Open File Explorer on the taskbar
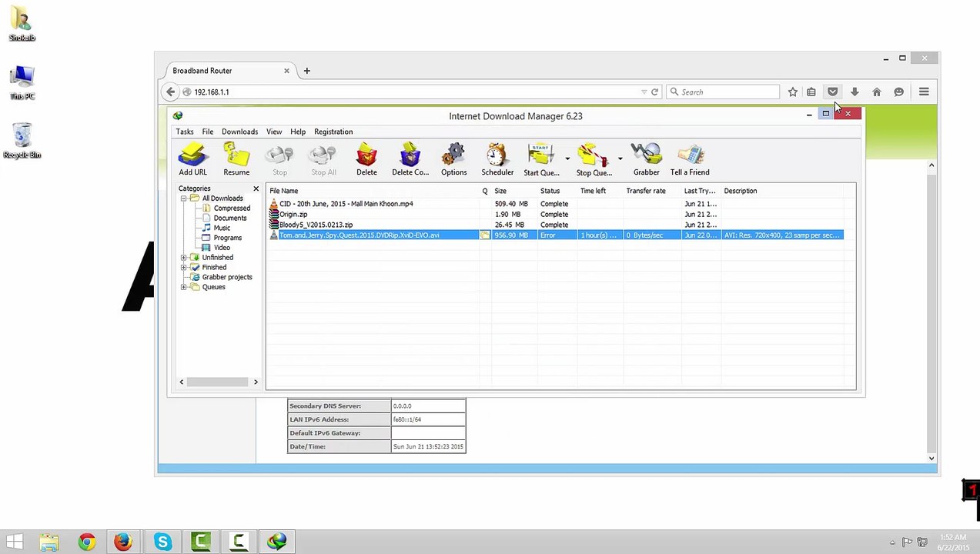Image resolution: width=980 pixels, height=554 pixels. coord(49,542)
